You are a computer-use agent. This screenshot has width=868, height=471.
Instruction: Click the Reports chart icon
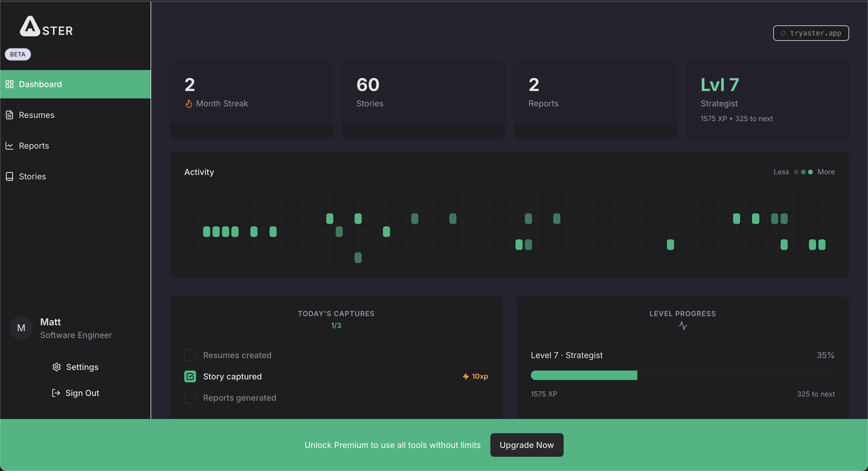tap(9, 146)
